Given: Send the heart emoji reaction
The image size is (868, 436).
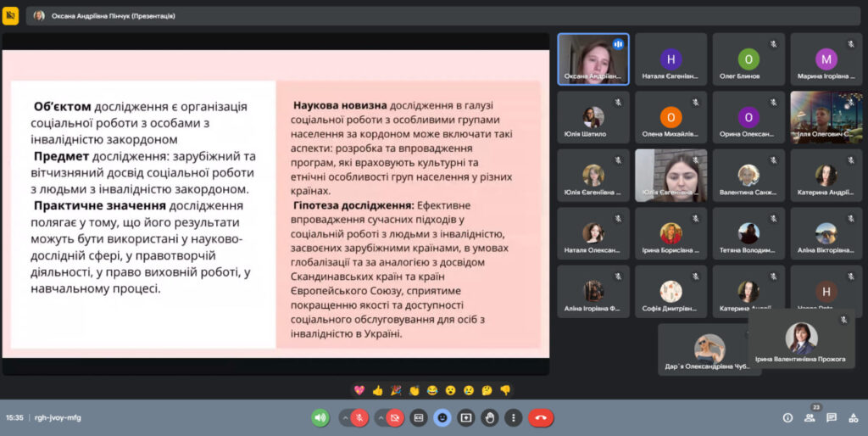Looking at the screenshot, I should [x=359, y=390].
